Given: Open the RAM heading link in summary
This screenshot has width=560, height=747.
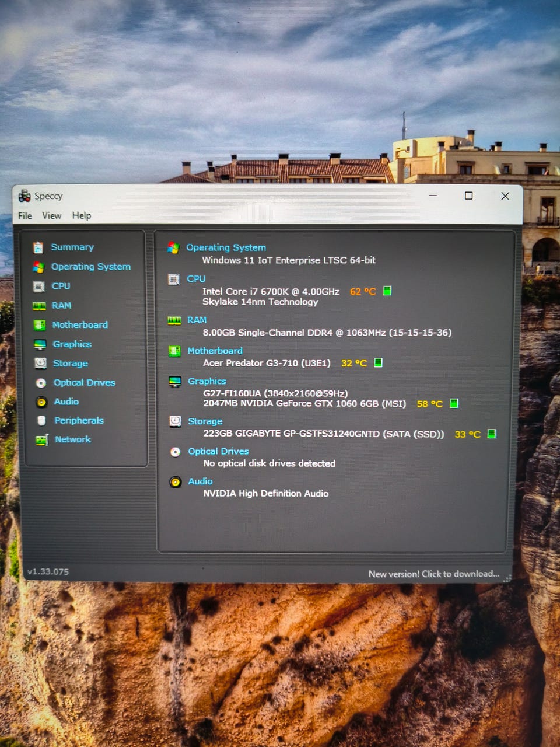Looking at the screenshot, I should [x=197, y=320].
